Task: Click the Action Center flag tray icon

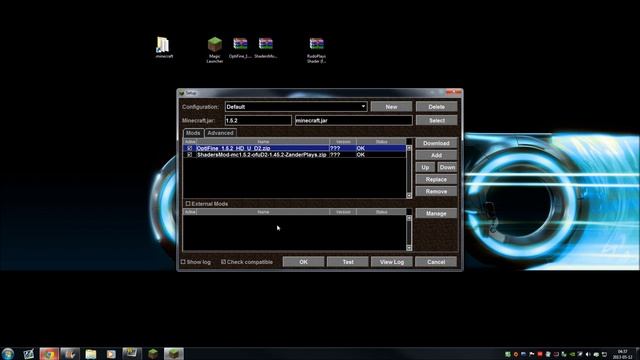Action: [x=532, y=354]
